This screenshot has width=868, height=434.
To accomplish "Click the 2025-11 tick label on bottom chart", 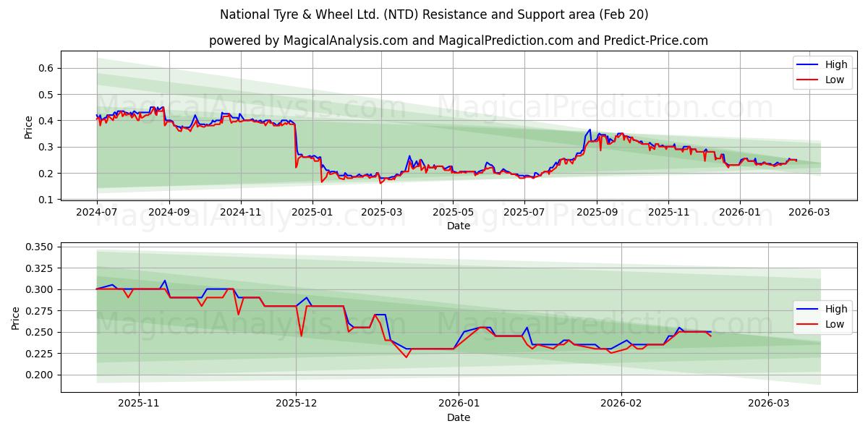I will point(139,404).
